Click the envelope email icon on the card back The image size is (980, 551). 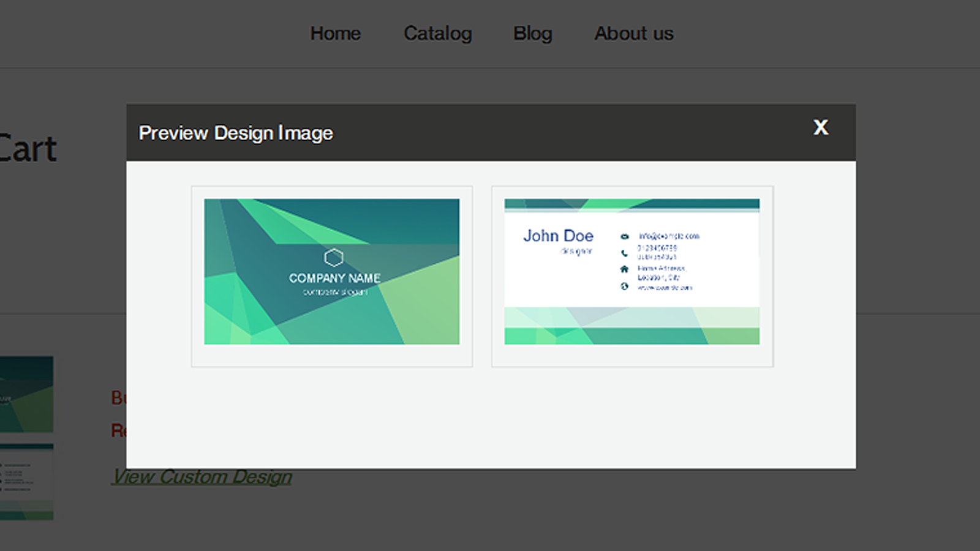click(x=624, y=236)
